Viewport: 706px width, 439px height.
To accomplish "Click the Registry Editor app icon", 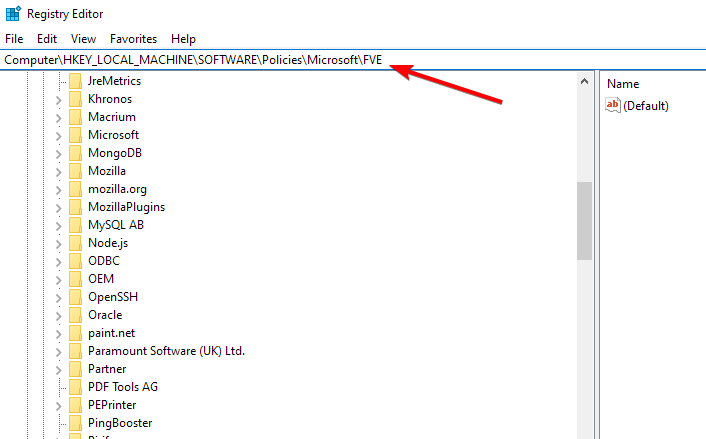I will pyautogui.click(x=13, y=14).
